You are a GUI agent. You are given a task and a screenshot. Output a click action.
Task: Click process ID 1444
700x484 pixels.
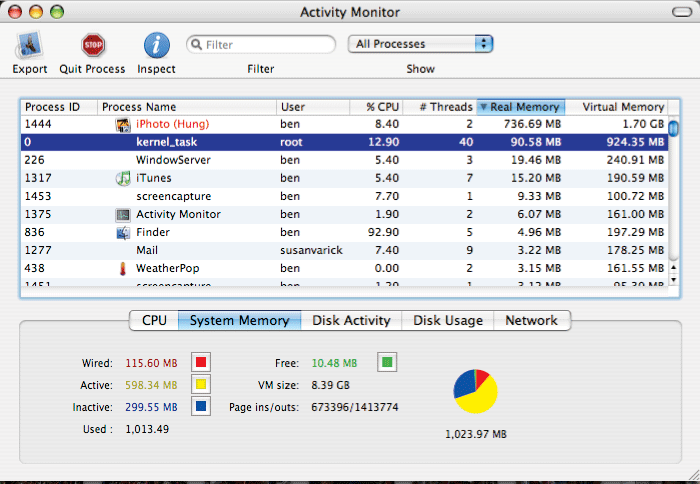coord(38,124)
